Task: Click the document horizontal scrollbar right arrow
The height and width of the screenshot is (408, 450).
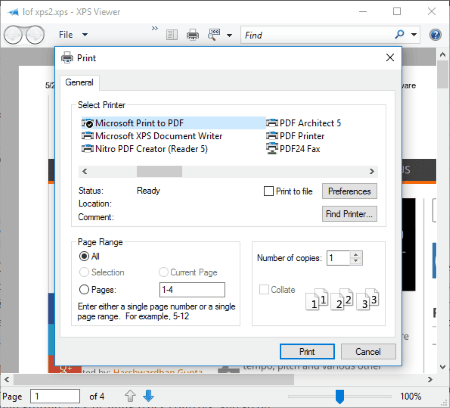Action: click(x=430, y=379)
